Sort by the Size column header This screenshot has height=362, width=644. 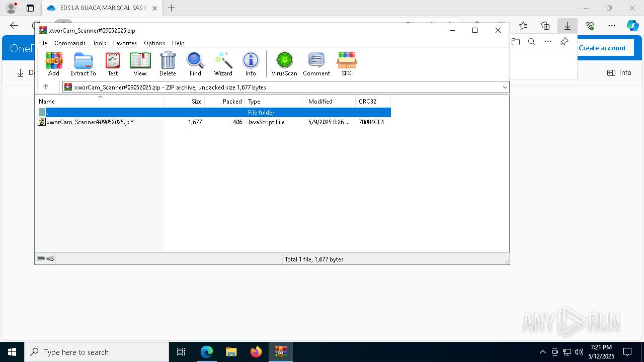pos(185,102)
